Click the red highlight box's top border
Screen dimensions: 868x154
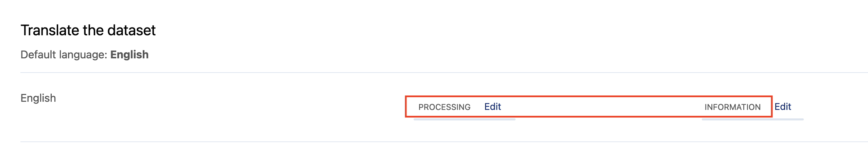(588, 97)
